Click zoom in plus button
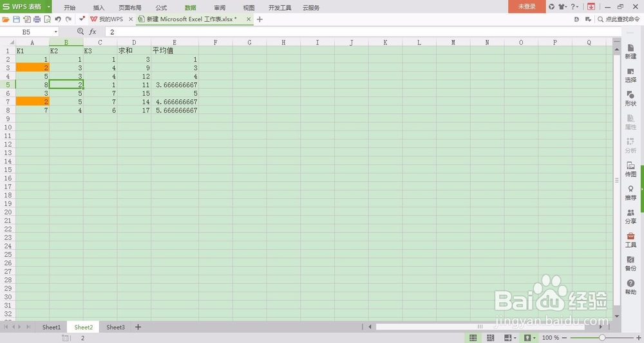 (x=639, y=338)
